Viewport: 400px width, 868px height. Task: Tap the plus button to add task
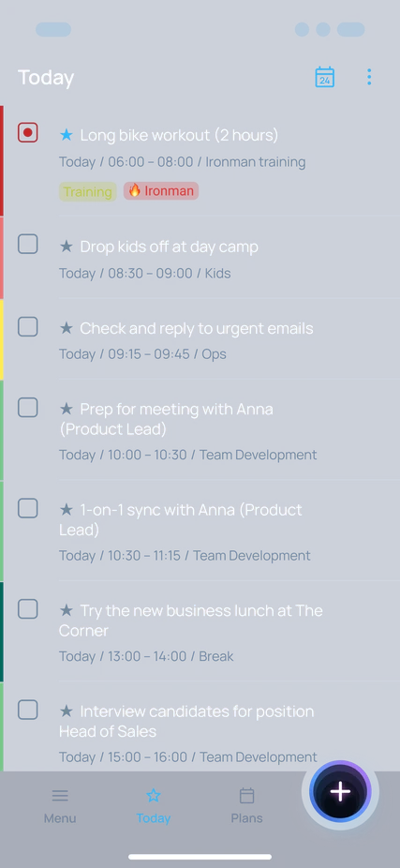(x=340, y=792)
